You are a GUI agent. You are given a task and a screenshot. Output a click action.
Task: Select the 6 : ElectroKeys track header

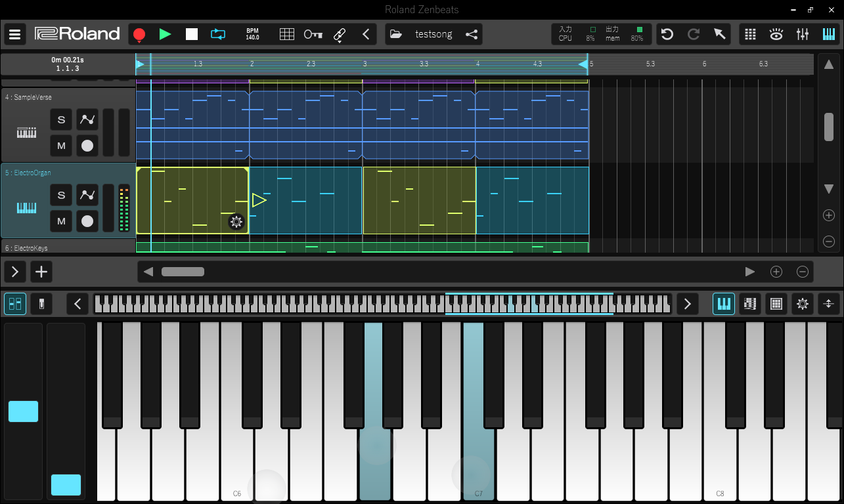[68, 247]
